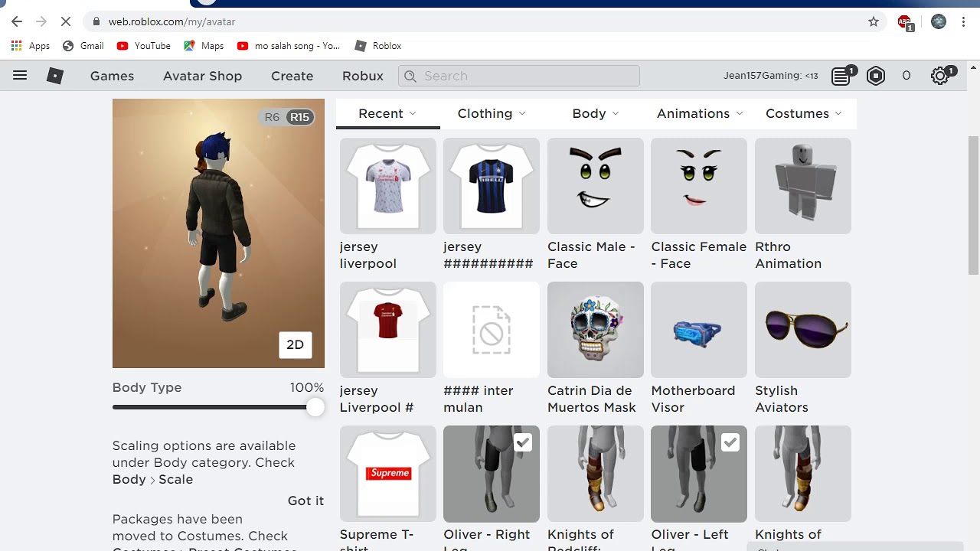Switch avatar to R6 mode
Image resolution: width=980 pixels, height=551 pixels.
272,117
